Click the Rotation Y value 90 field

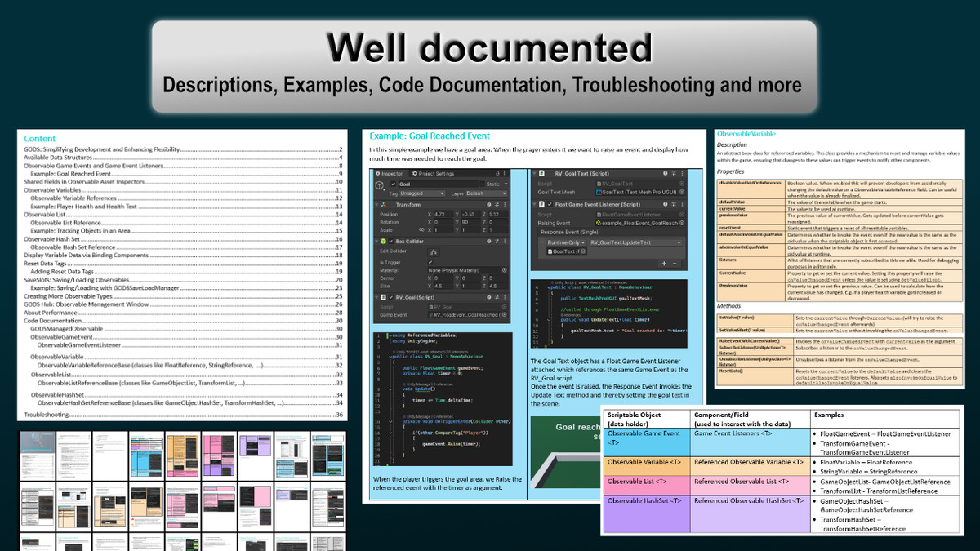pyautogui.click(x=471, y=222)
